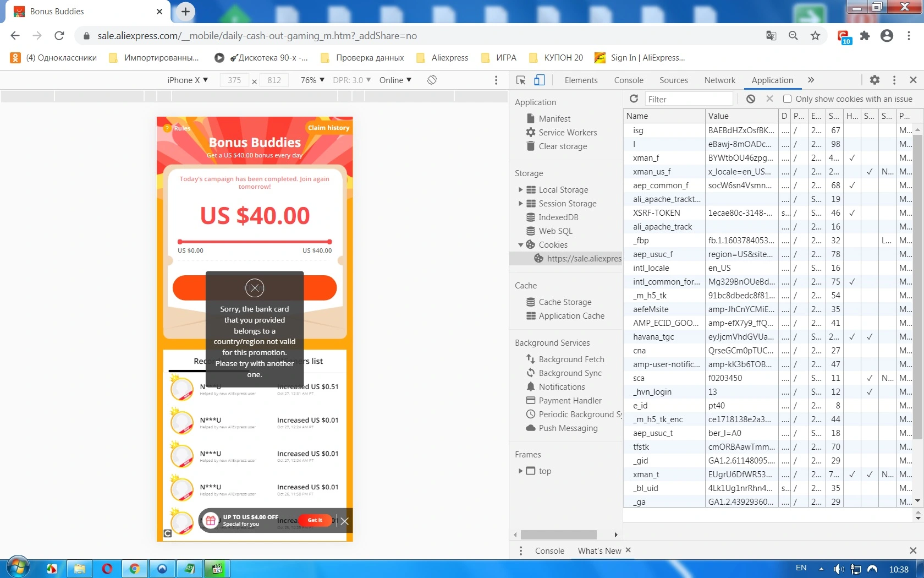Expand the Session Storage tree node
Screen dimensions: 924x578
[x=520, y=203]
